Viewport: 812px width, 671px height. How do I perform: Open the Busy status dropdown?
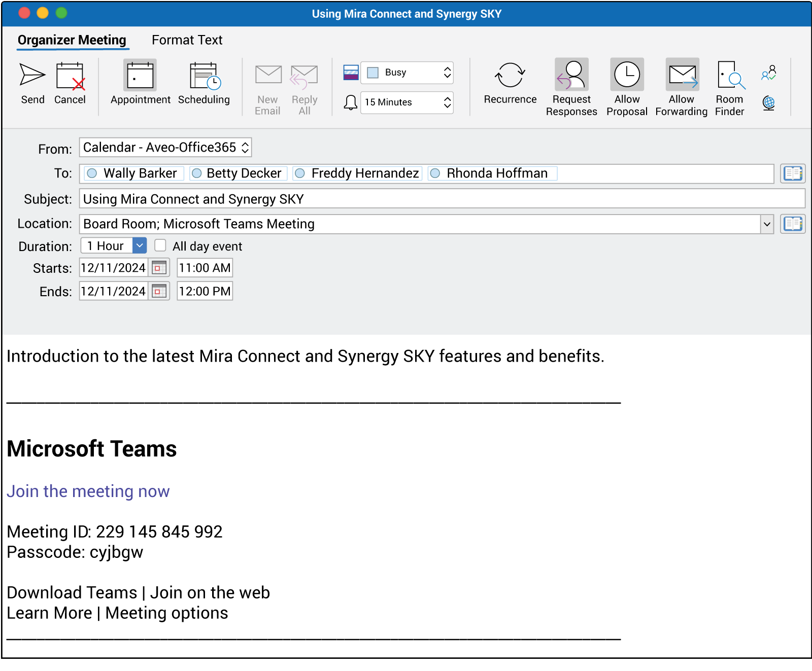407,73
